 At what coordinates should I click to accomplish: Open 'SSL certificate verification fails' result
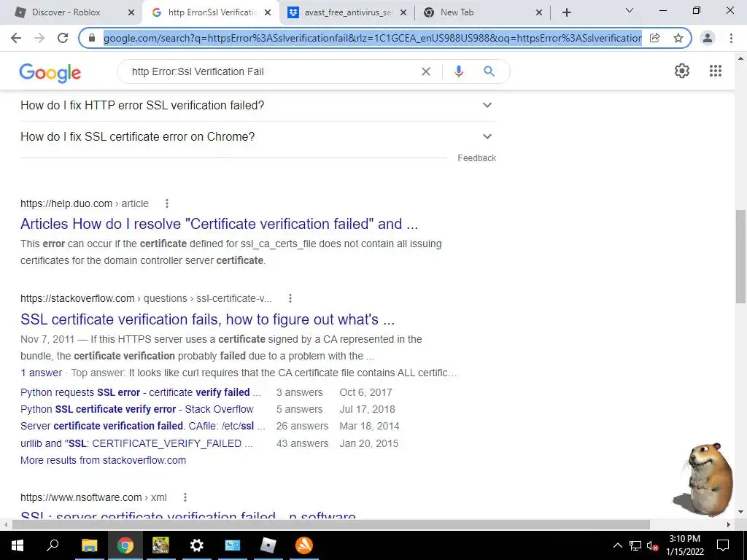(207, 319)
